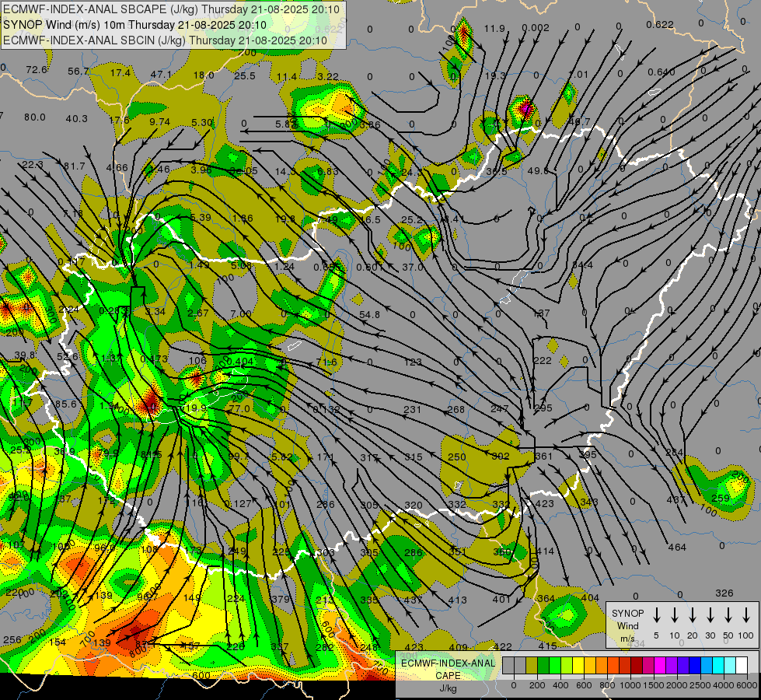Click the map value 259
The height and width of the screenshot is (700, 761).
pyautogui.click(x=721, y=498)
